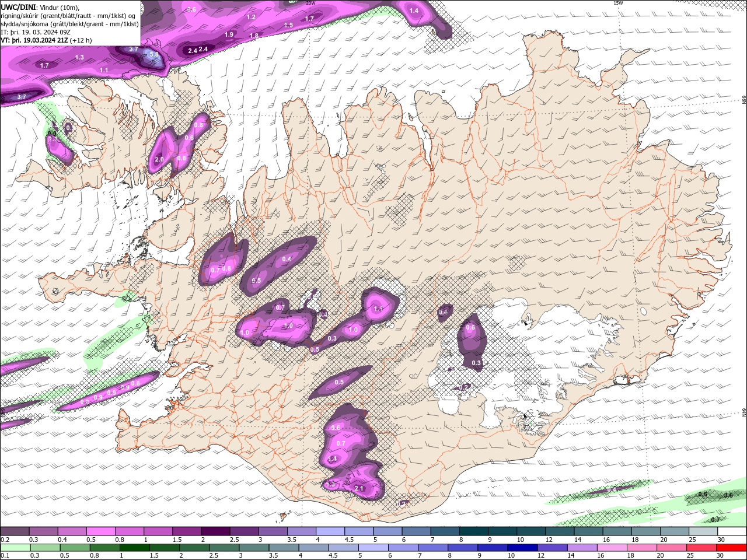Click the '(+12 h)' forecast offset text
The width and height of the screenshot is (747, 560).
(80, 40)
